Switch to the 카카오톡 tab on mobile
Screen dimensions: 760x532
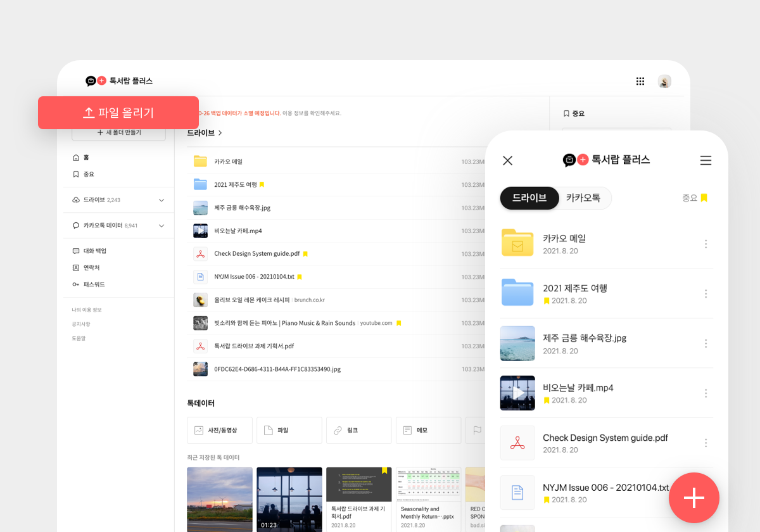pyautogui.click(x=583, y=198)
